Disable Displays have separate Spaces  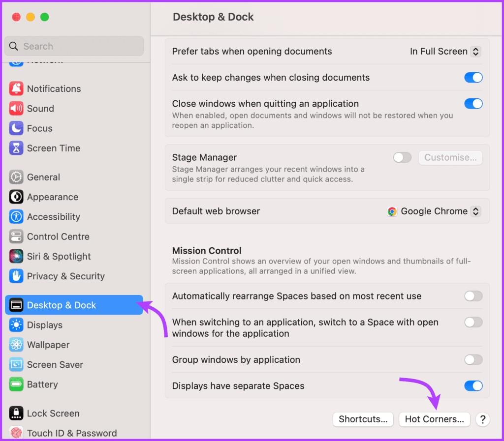pos(473,386)
